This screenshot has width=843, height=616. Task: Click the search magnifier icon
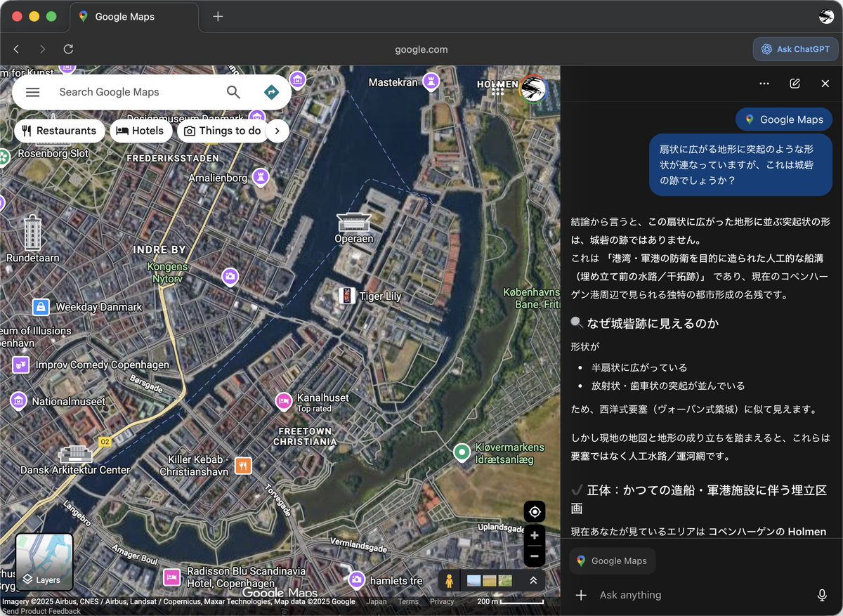coord(233,92)
